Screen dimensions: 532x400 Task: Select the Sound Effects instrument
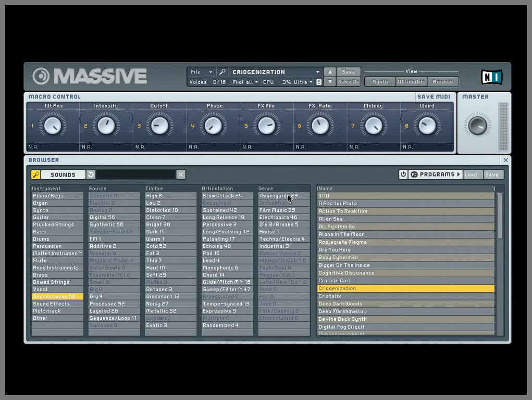(57, 304)
